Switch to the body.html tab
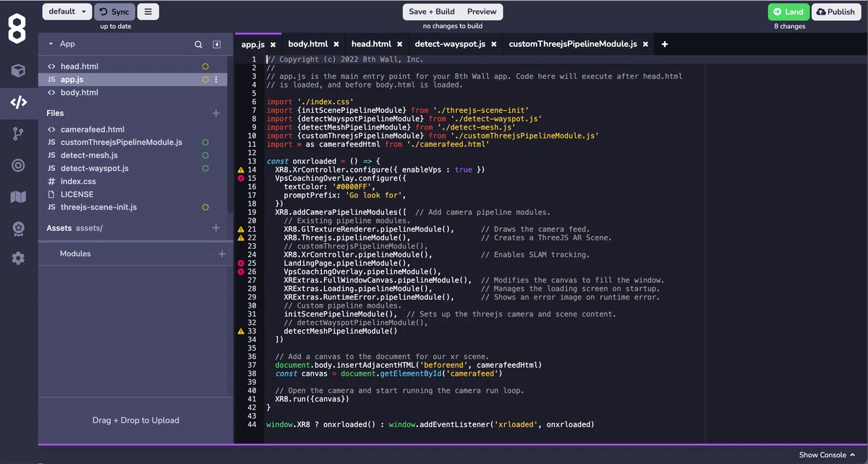The width and height of the screenshot is (868, 464). click(x=307, y=44)
